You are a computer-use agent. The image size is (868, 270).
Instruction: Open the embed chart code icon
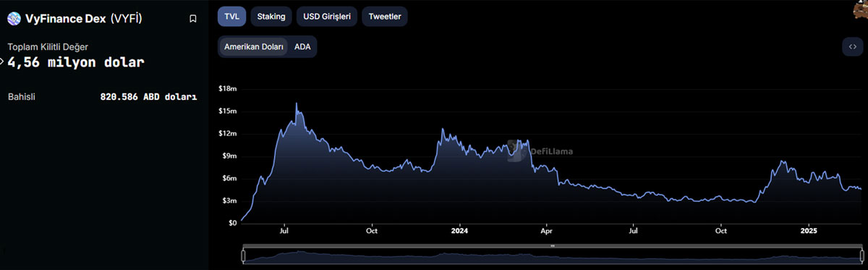point(853,46)
